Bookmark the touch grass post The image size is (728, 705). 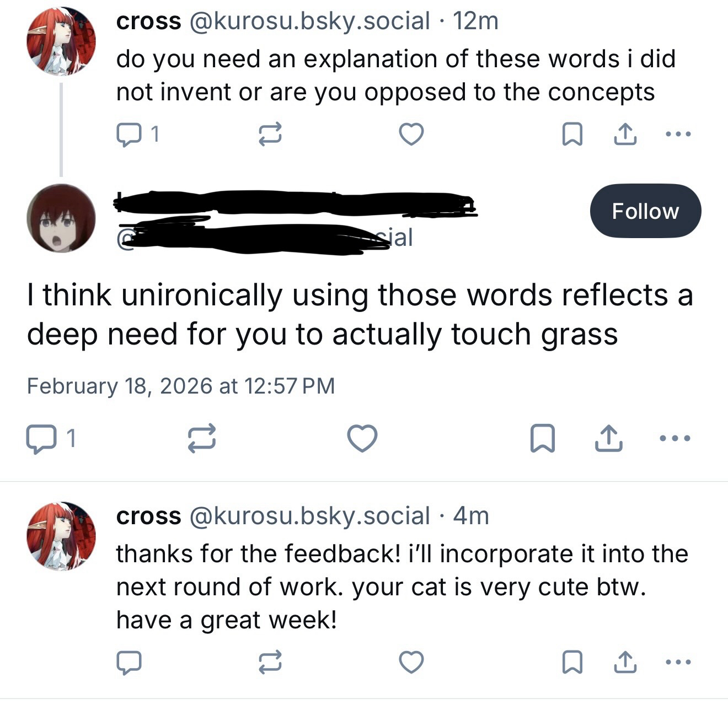pos(543,439)
